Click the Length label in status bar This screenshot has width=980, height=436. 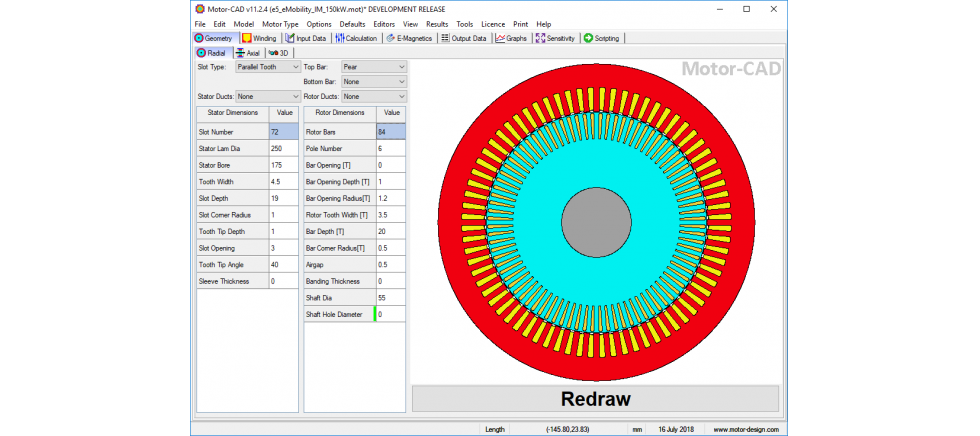pos(493,429)
